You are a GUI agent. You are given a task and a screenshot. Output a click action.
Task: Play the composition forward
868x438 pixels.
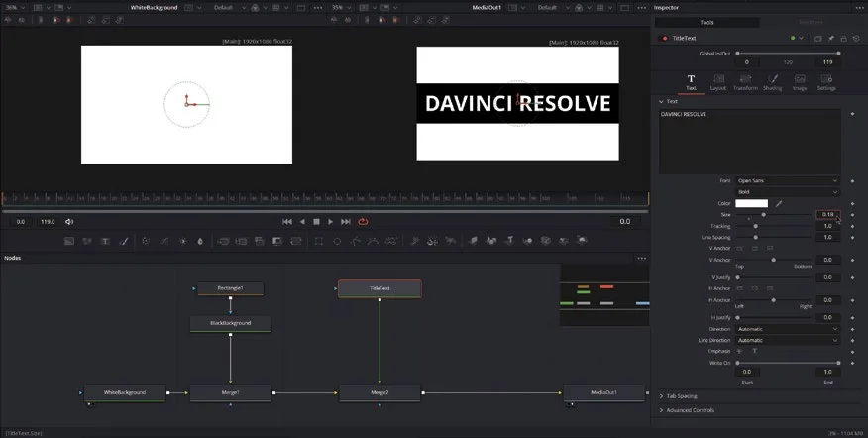tap(331, 222)
